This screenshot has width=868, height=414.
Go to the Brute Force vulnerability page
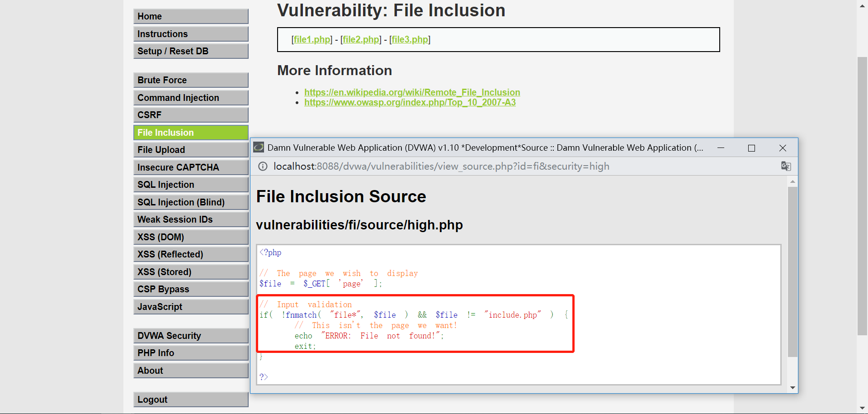[191, 80]
